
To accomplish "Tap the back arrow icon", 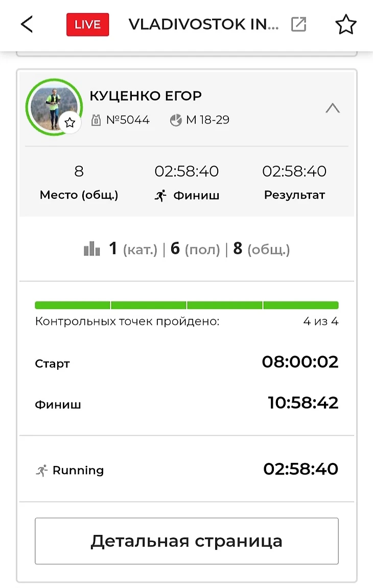I will point(27,24).
